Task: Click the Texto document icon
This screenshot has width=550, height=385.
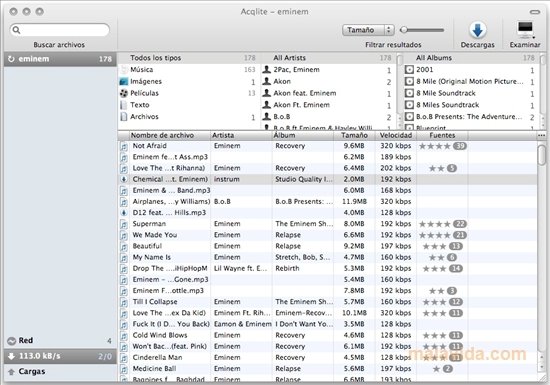Action: (123, 105)
